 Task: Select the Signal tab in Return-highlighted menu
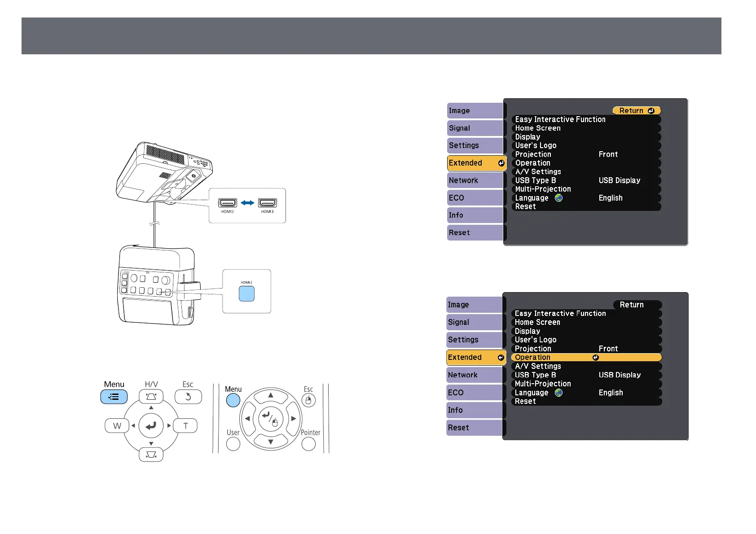click(x=475, y=128)
